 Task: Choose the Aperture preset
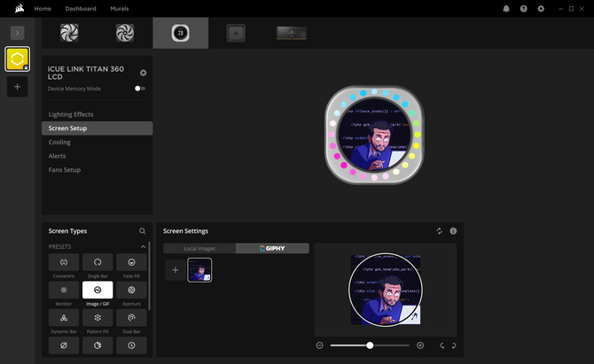131,290
